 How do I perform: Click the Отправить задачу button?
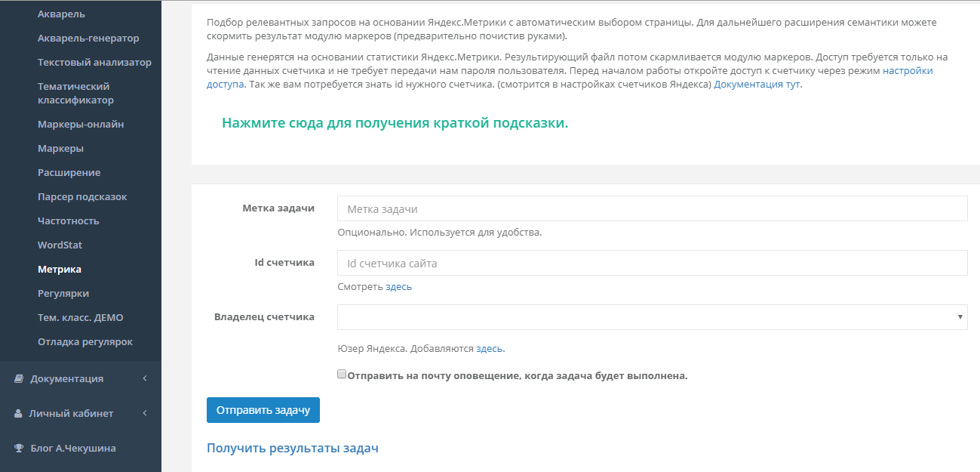pyautogui.click(x=263, y=410)
